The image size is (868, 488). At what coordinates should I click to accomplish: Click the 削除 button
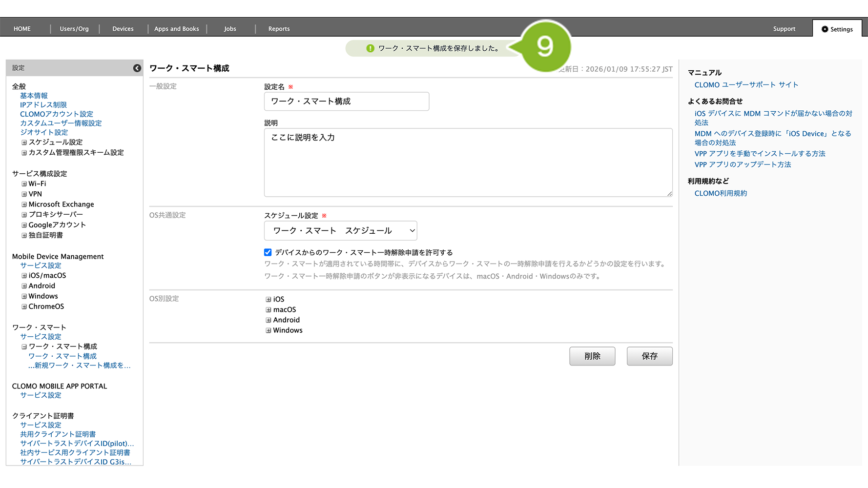(592, 356)
